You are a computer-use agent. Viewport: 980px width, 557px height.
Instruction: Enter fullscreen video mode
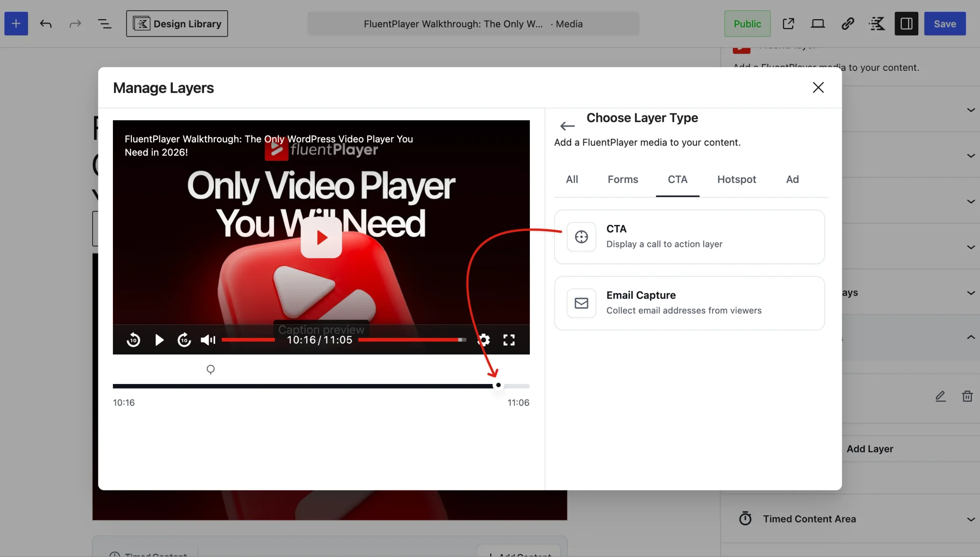pyautogui.click(x=509, y=340)
